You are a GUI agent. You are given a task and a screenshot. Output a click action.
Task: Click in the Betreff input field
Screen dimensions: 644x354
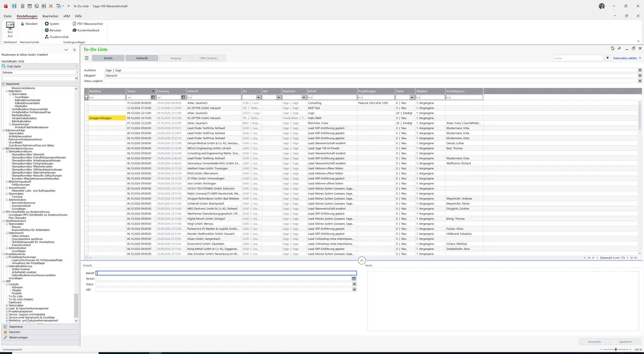226,273
